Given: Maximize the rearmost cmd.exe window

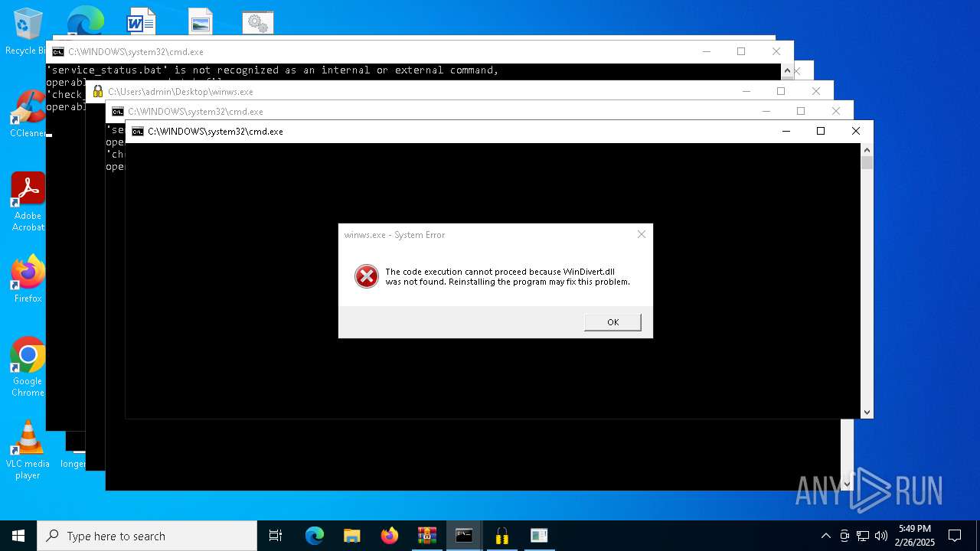Looking at the screenshot, I should [x=741, y=51].
